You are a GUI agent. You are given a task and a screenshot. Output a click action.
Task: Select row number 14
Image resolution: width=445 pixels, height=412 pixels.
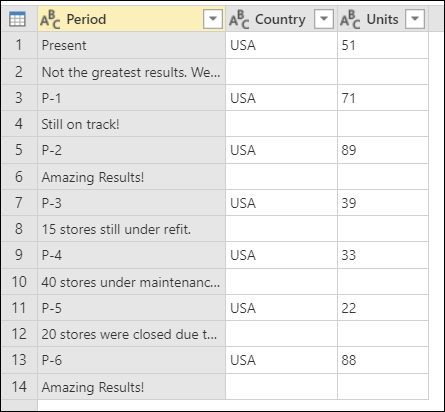[x=19, y=387]
